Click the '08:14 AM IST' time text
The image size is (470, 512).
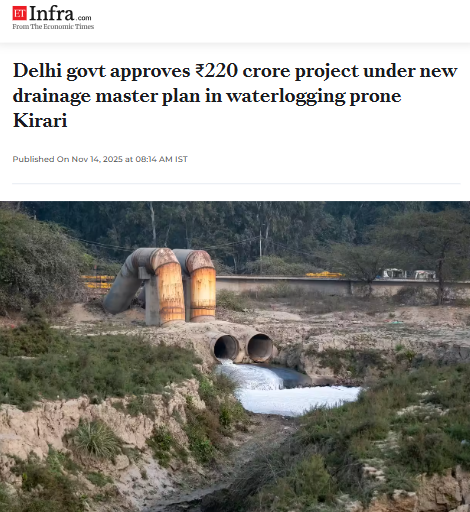(162, 159)
